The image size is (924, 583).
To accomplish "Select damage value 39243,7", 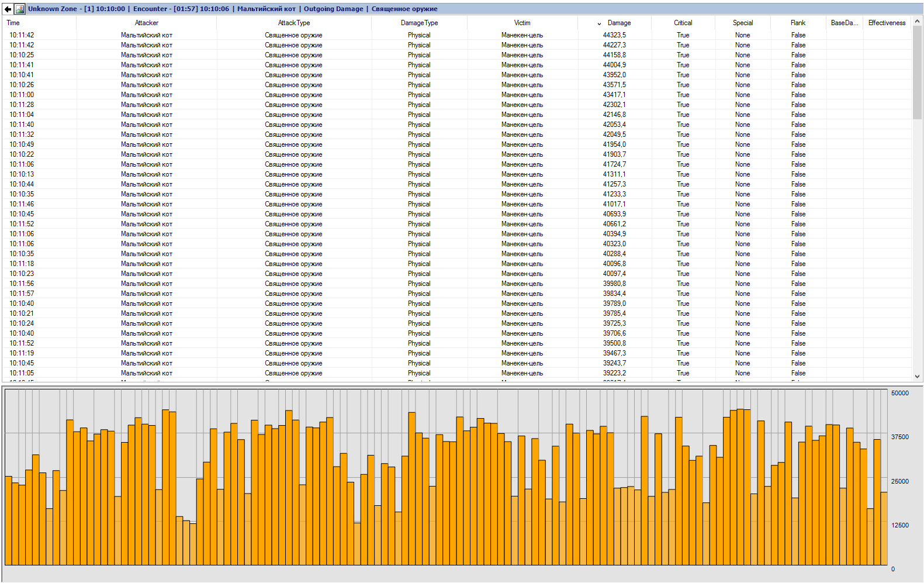I will pyautogui.click(x=614, y=363).
